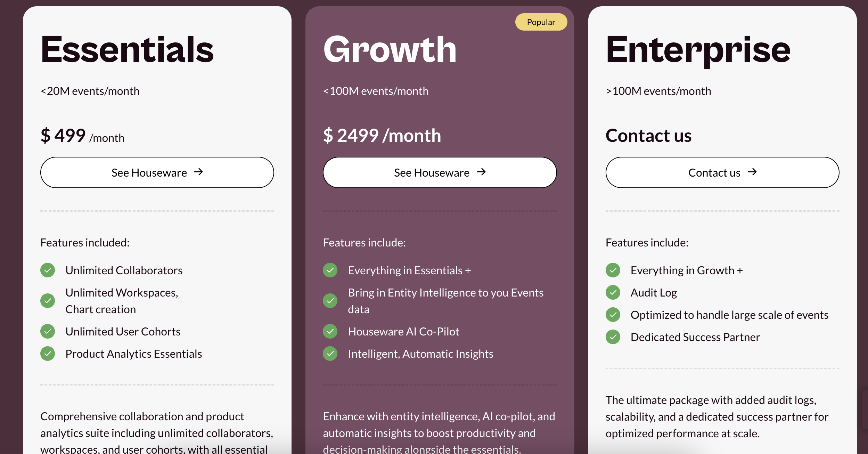
Task: Click the checkmark beside Everything in Growth +
Action: [613, 270]
